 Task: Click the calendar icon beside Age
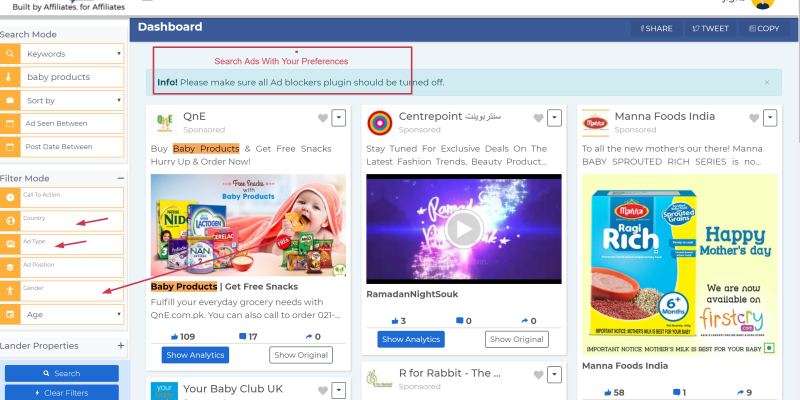tap(10, 314)
